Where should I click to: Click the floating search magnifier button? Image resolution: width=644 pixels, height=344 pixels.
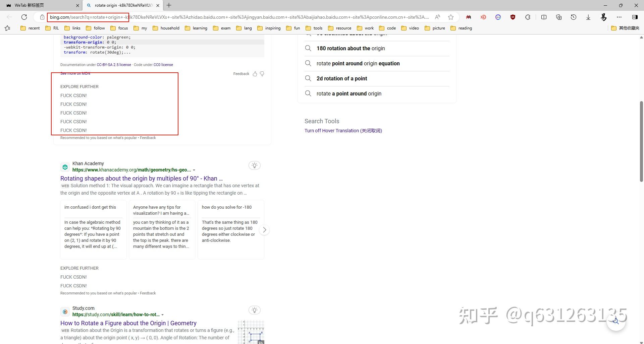[616, 321]
